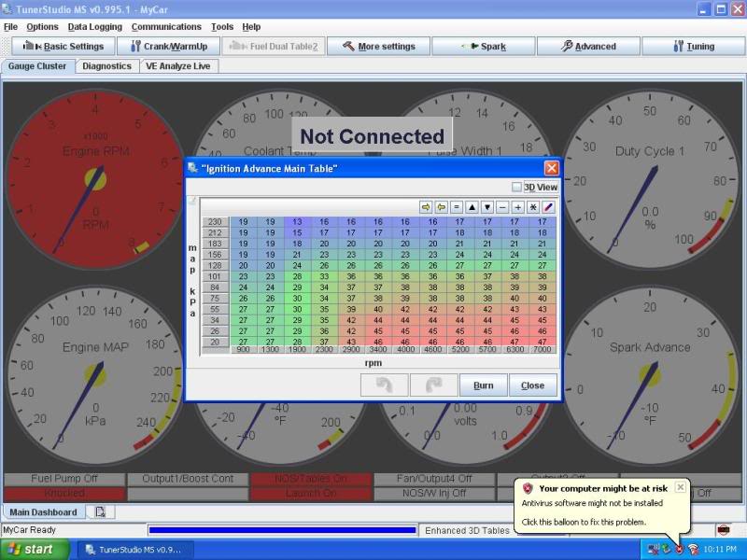Click the down arrow icon to decrement table cells

pyautogui.click(x=486, y=206)
